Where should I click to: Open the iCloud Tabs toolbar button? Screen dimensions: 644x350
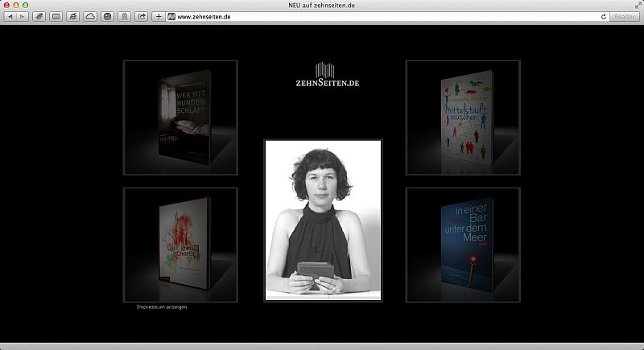point(90,16)
